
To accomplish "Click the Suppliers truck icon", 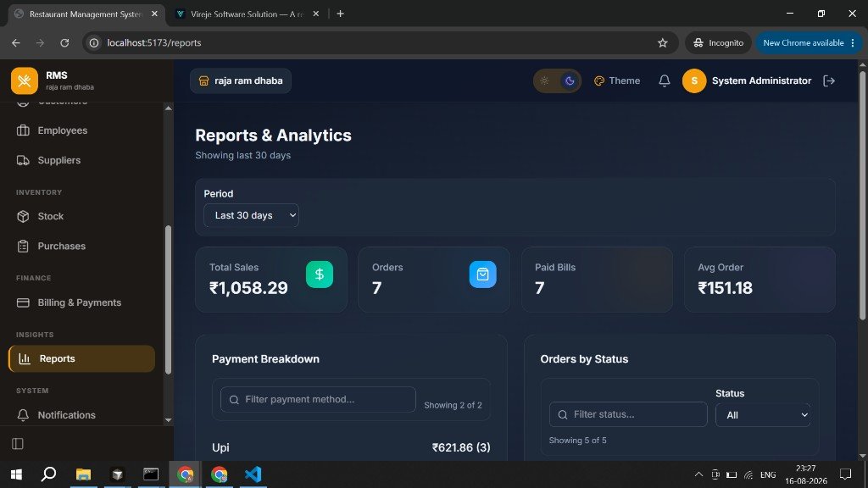I will click(x=23, y=160).
